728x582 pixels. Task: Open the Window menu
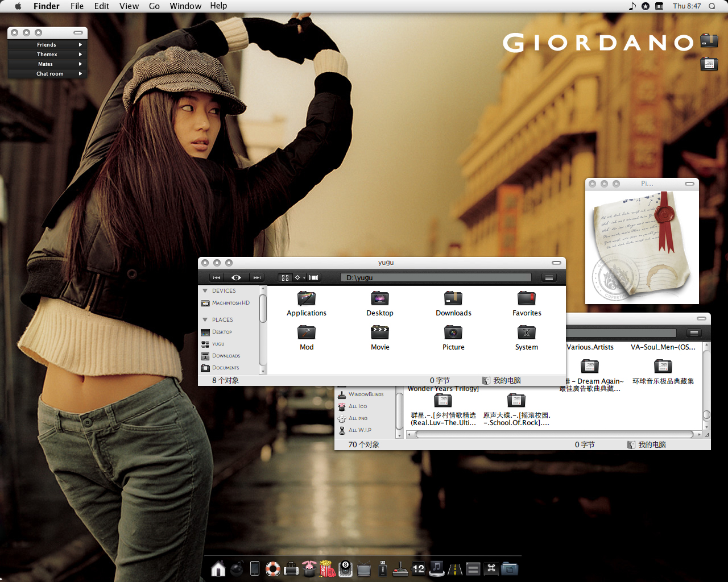click(x=185, y=6)
